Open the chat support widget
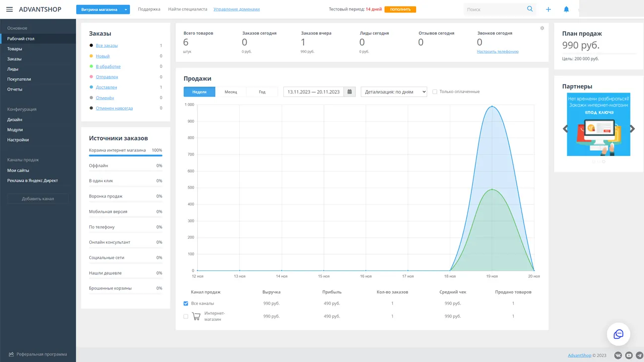Screen dimensions: 644x362 [618, 334]
